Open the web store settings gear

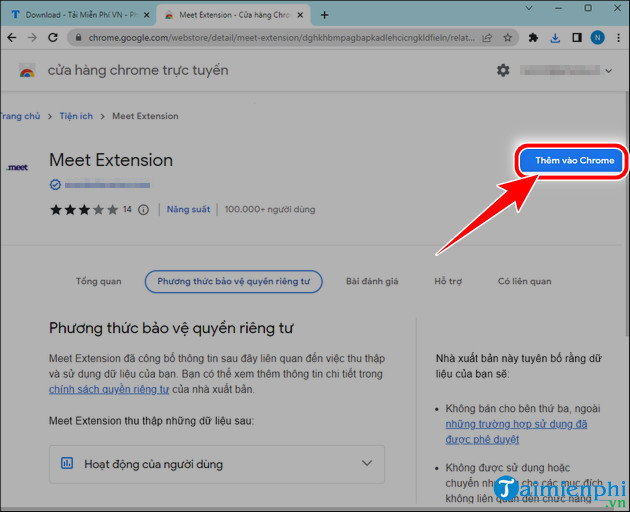(x=503, y=70)
